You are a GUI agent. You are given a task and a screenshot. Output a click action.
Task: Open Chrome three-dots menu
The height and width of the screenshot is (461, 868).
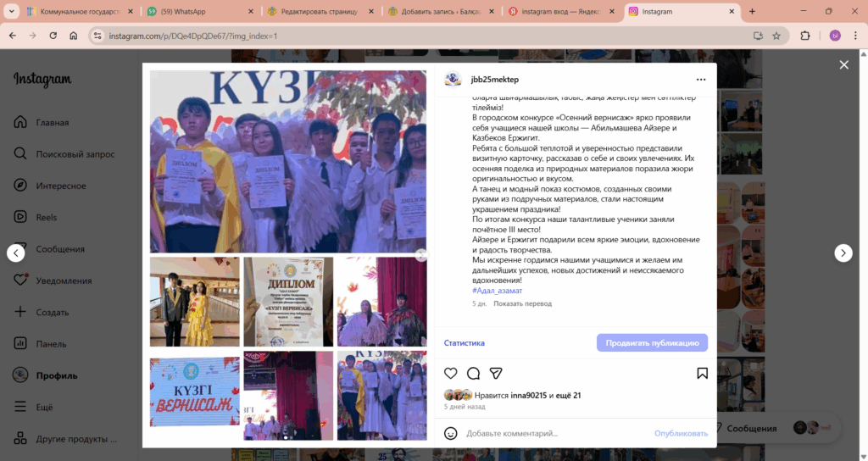[856, 36]
